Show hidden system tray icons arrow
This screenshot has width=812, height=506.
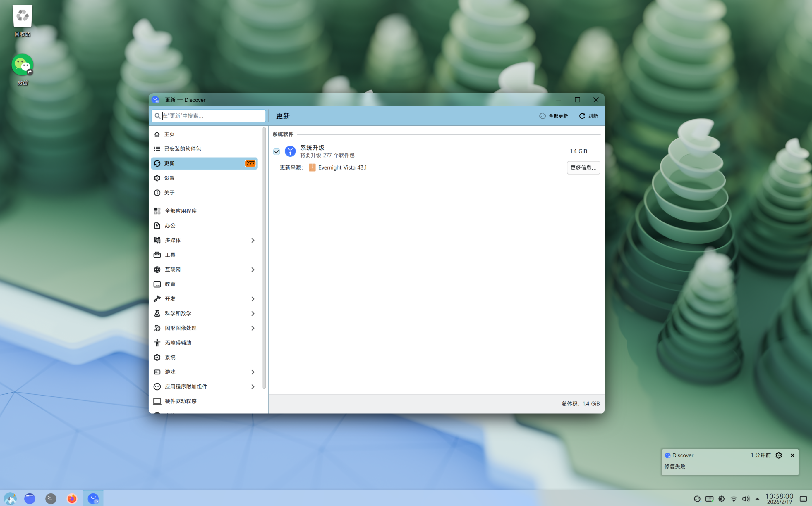757,499
